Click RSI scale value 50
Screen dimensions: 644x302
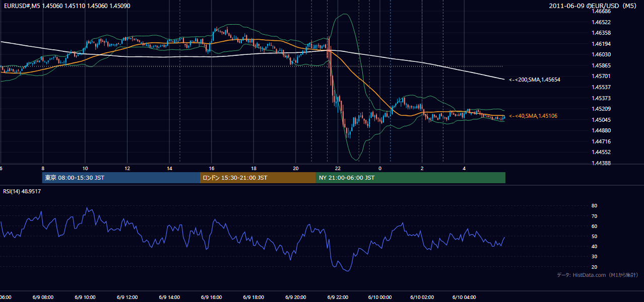point(594,236)
